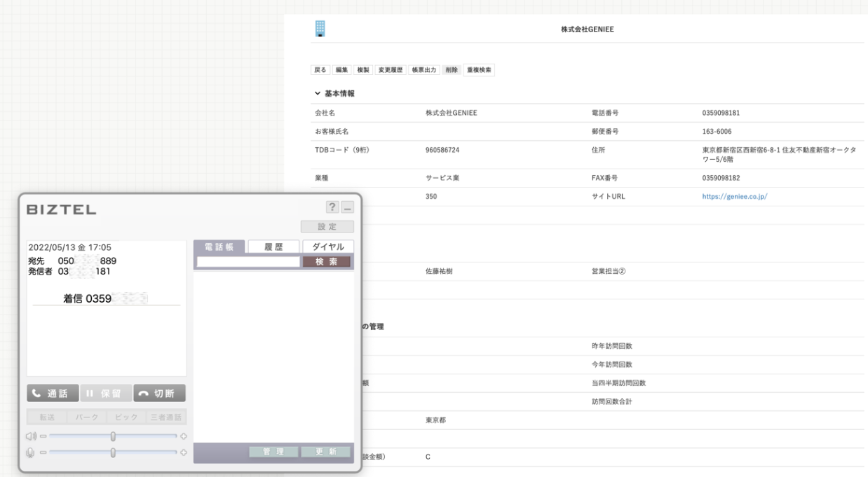Switch to the 履歴 tab
This screenshot has width=868, height=477.
point(273,247)
